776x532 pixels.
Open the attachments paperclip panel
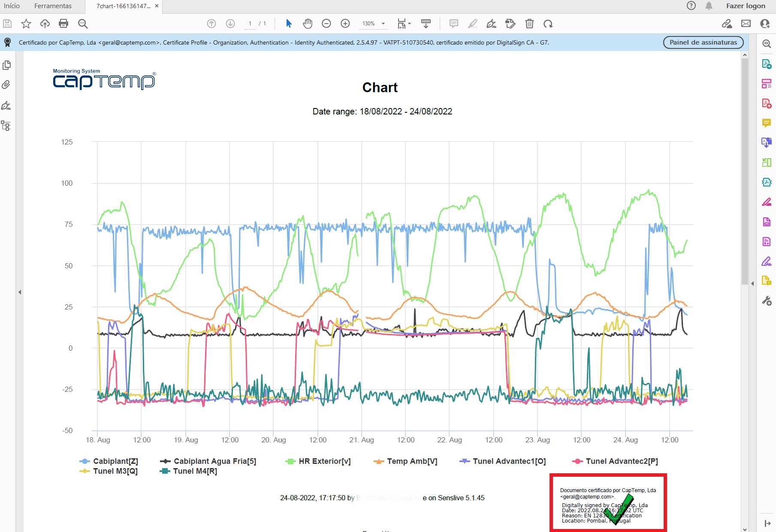6,84
